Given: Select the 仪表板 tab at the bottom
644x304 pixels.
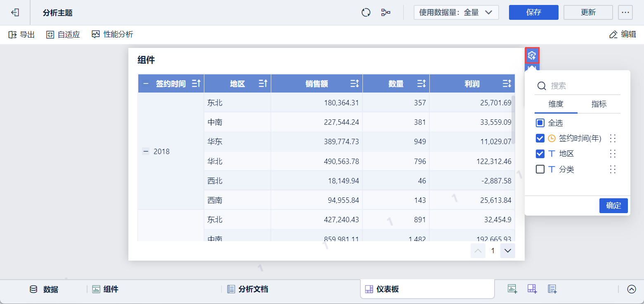Looking at the screenshot, I should point(427,289).
